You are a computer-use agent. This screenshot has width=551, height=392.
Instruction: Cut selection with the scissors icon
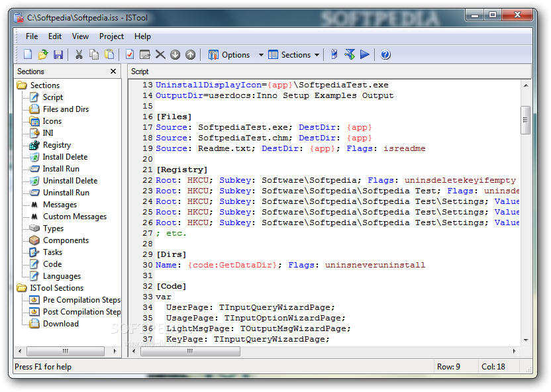pyautogui.click(x=79, y=54)
